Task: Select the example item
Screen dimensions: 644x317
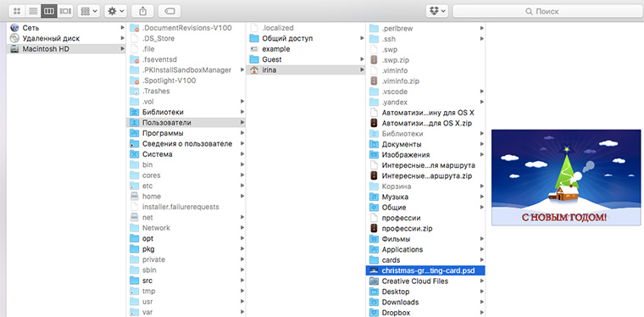Action: pyautogui.click(x=306, y=49)
